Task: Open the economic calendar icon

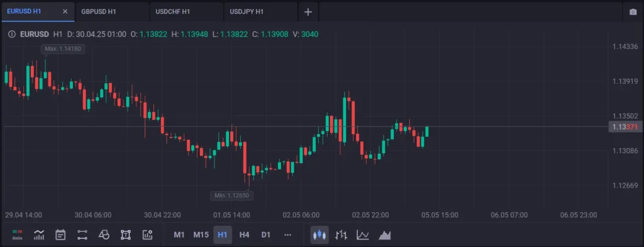Action: 60,235
